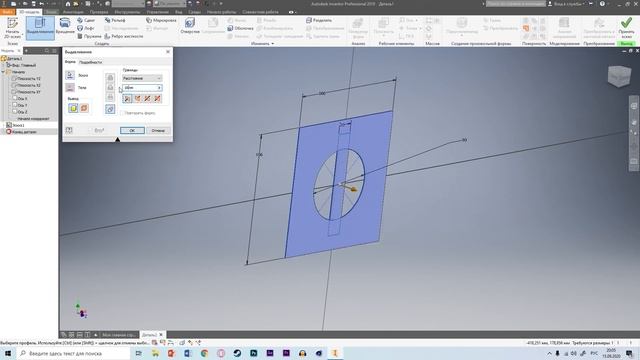Select Cut operation in Extrude dialog
The width and height of the screenshot is (640, 360).
click(110, 87)
